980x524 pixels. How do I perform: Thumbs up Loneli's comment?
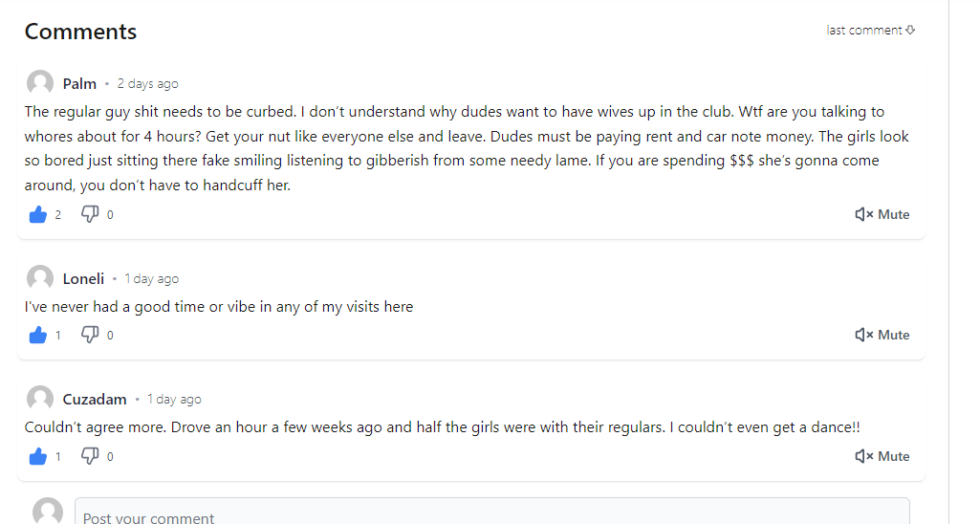(x=38, y=336)
